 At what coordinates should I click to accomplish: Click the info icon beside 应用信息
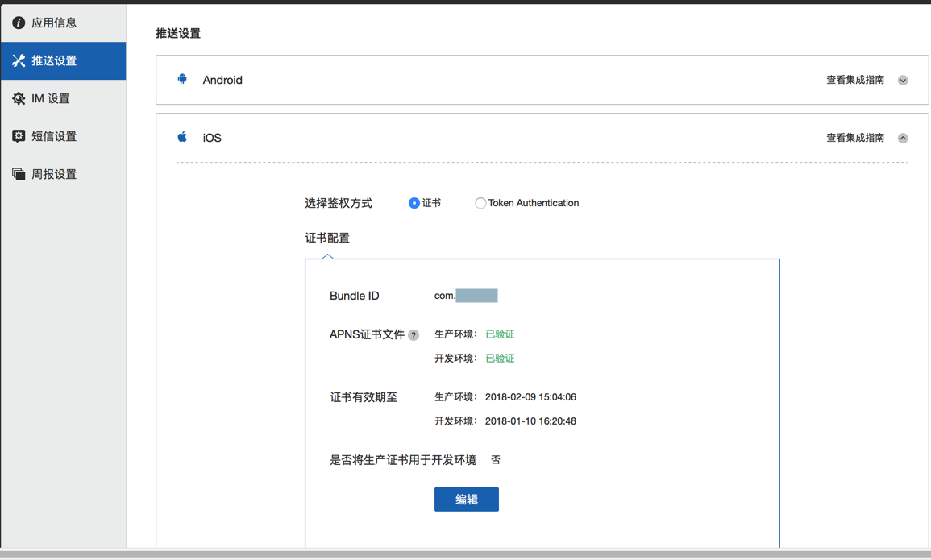click(x=19, y=23)
